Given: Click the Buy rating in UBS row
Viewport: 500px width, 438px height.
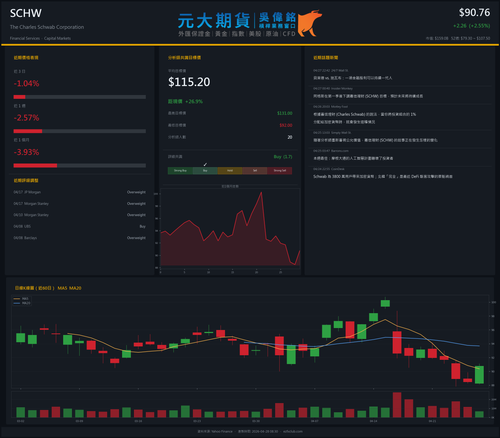Looking at the screenshot, I should pos(142,226).
